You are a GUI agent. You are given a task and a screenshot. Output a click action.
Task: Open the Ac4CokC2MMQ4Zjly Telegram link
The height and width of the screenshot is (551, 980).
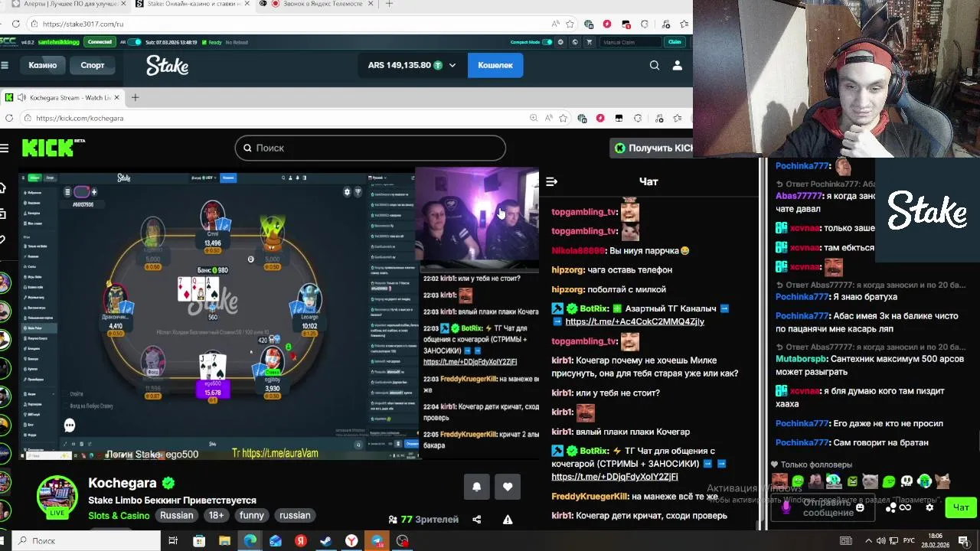pyautogui.click(x=635, y=321)
